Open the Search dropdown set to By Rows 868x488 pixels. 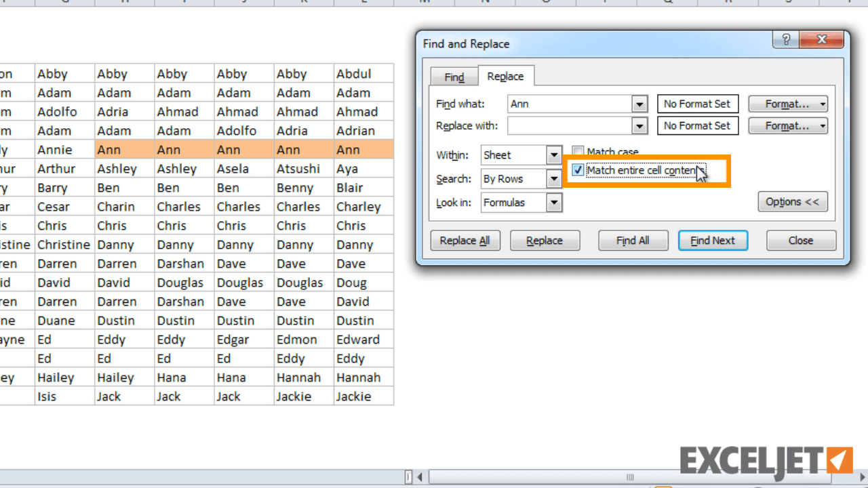click(553, 178)
